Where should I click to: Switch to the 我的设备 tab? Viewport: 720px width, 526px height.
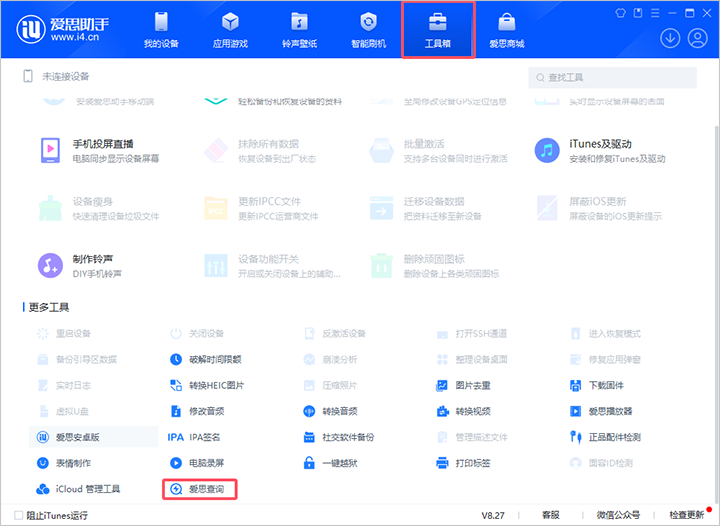pyautogui.click(x=162, y=30)
